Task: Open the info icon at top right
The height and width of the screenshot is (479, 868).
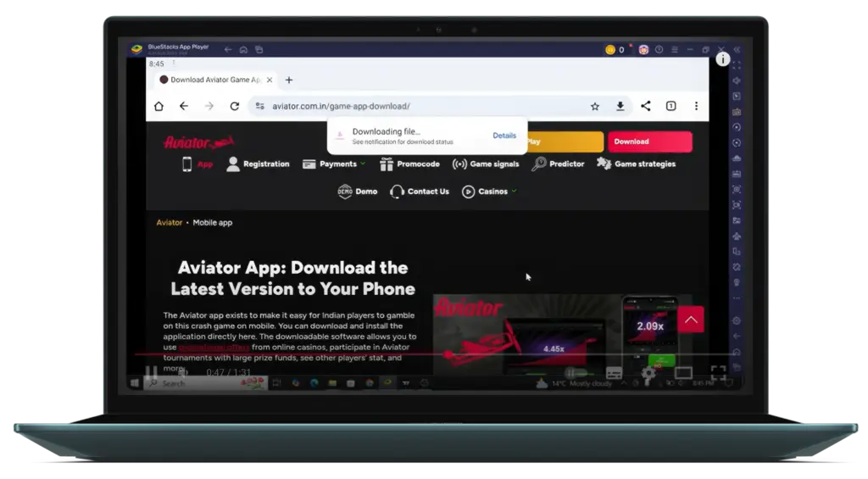Action: click(x=722, y=59)
